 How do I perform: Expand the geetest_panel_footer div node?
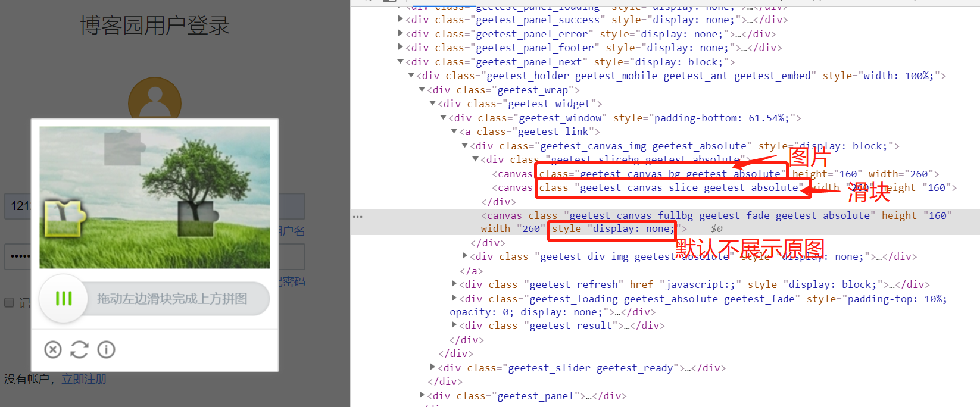401,46
